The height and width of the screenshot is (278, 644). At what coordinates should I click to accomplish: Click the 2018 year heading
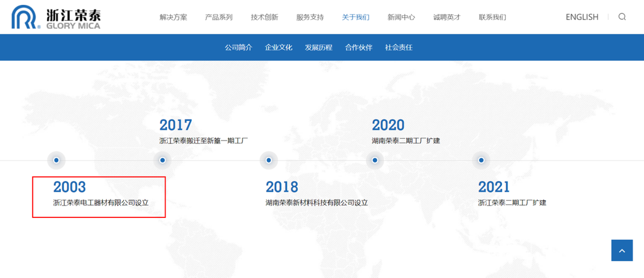tap(282, 187)
